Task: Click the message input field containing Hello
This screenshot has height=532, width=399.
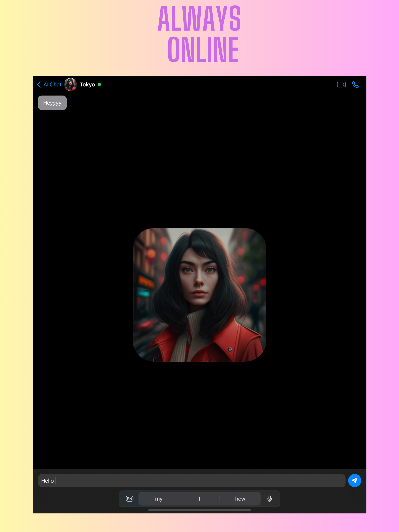Action: [x=192, y=481]
